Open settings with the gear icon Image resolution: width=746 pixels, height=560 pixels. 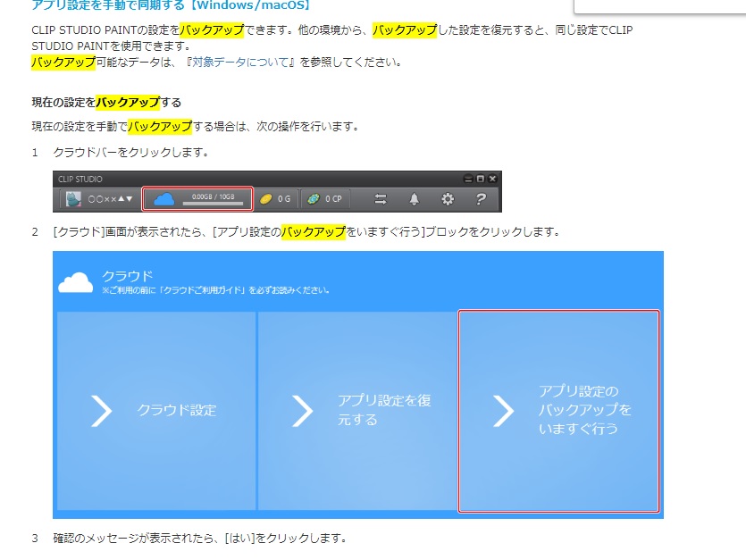448,199
